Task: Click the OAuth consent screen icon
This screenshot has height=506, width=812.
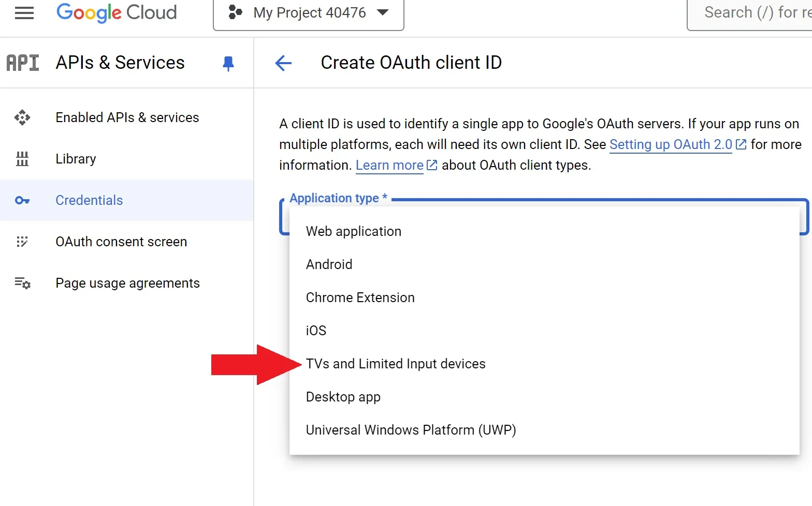Action: [22, 242]
